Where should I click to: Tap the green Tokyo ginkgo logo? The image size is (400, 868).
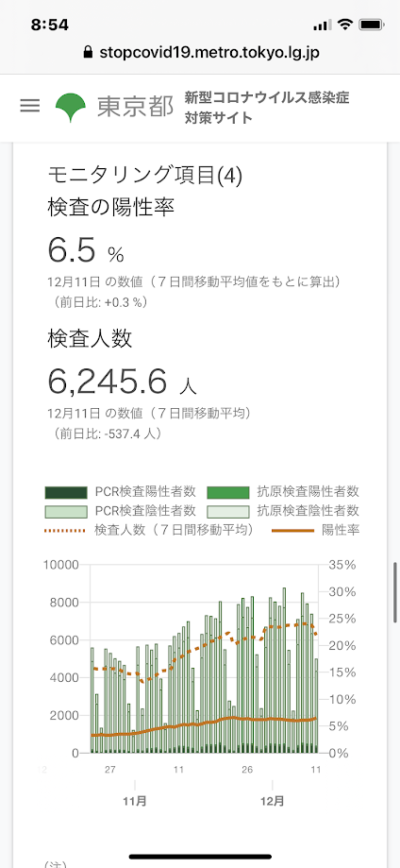point(71,107)
